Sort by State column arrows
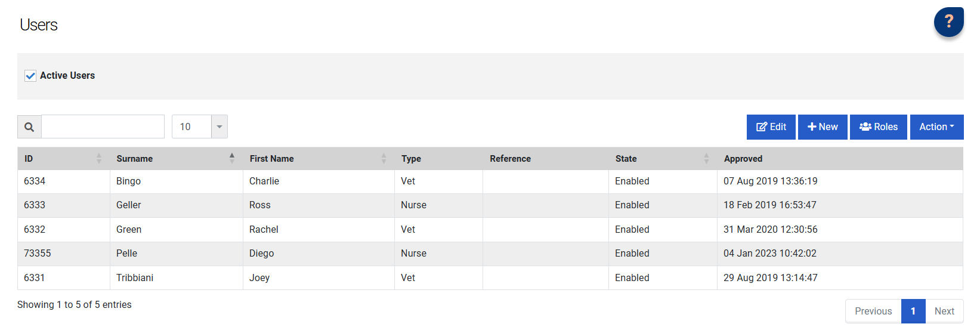 click(706, 159)
